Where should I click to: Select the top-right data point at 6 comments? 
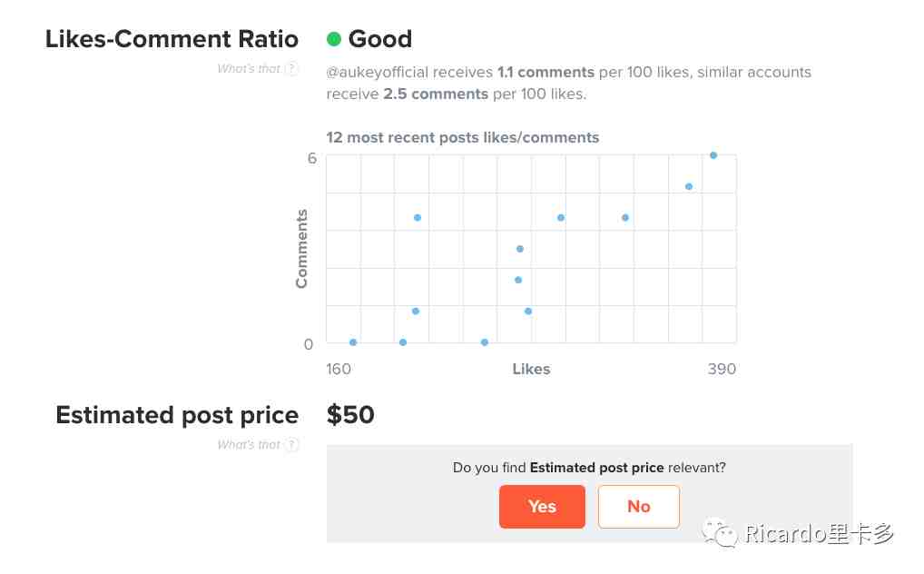tap(713, 155)
